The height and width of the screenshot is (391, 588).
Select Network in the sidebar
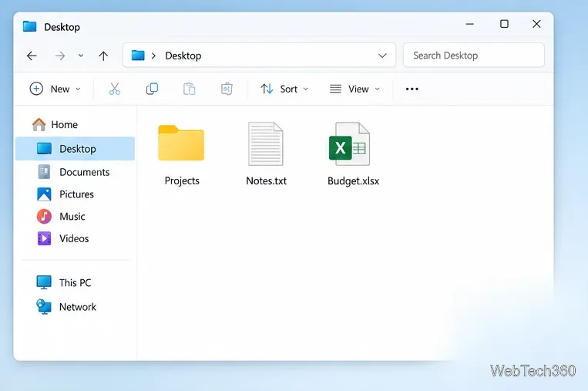pyautogui.click(x=66, y=307)
